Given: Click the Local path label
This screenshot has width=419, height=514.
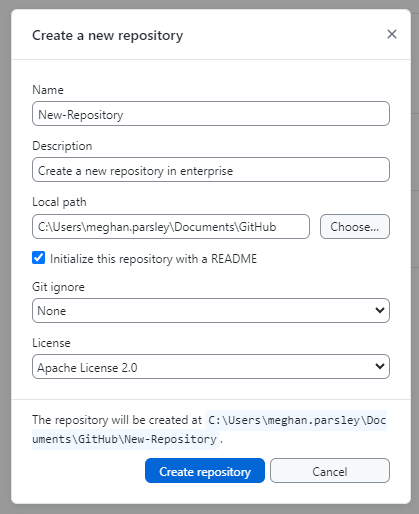Looking at the screenshot, I should (x=59, y=202).
